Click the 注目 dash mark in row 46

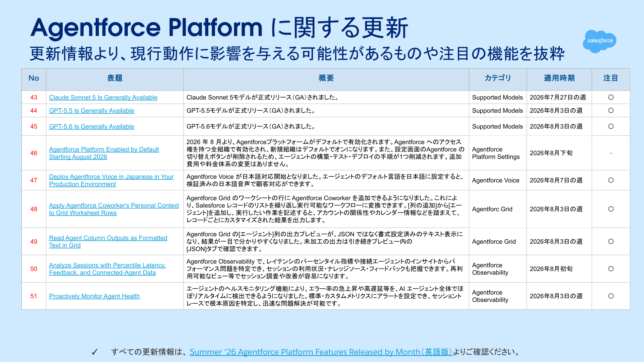(x=611, y=153)
